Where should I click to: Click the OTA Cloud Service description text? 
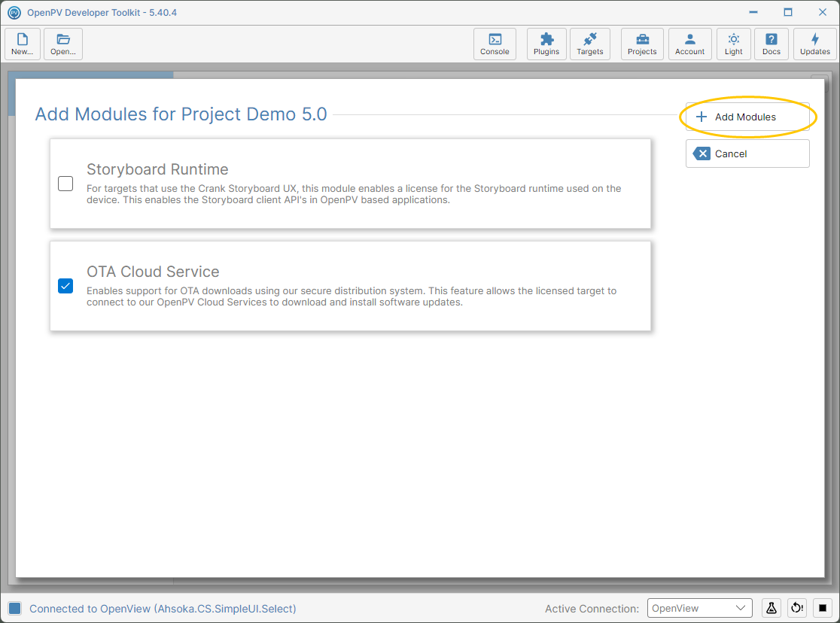pos(352,296)
